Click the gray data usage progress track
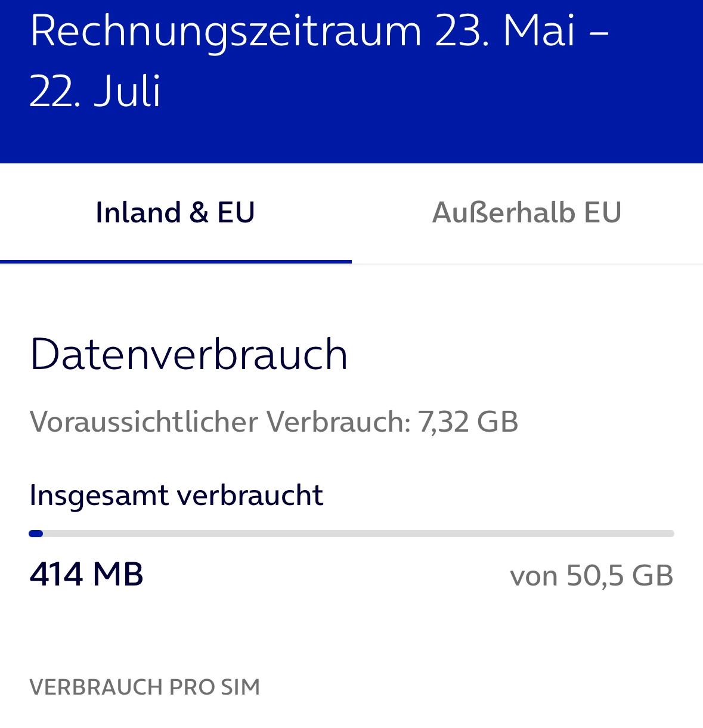This screenshot has height=728, width=703. click(358, 534)
